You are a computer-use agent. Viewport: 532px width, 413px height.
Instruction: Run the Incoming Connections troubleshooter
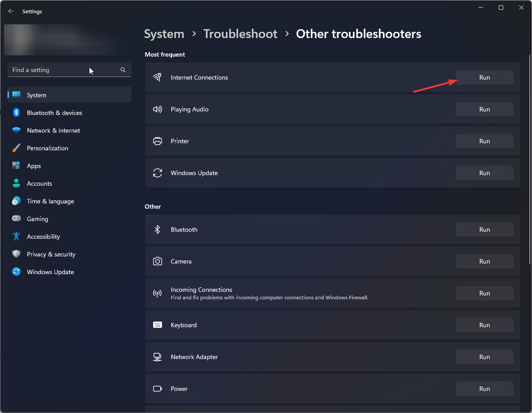click(485, 293)
